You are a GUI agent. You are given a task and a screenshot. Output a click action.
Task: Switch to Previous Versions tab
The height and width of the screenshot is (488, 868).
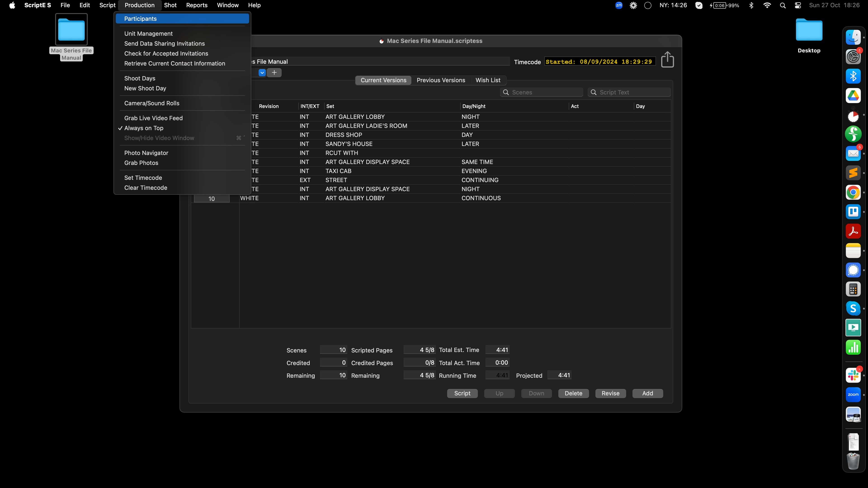click(441, 80)
